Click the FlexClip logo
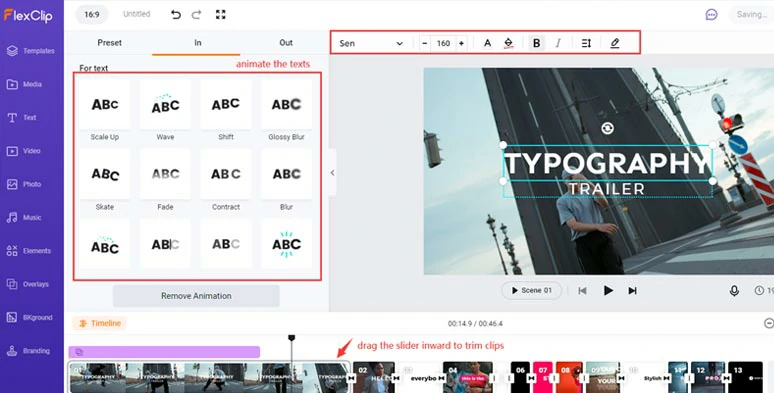This screenshot has width=774, height=393. [28, 15]
